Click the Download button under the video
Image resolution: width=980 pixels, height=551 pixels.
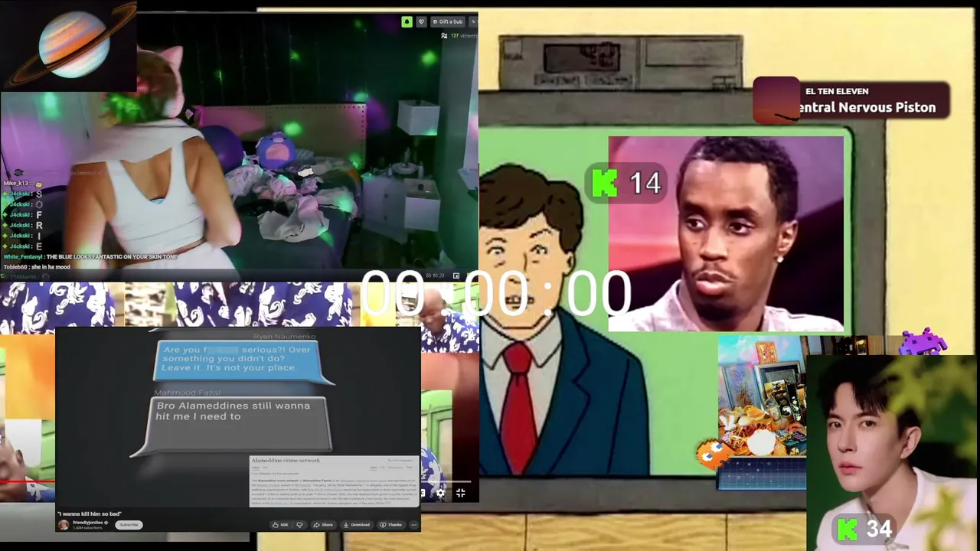(x=357, y=524)
